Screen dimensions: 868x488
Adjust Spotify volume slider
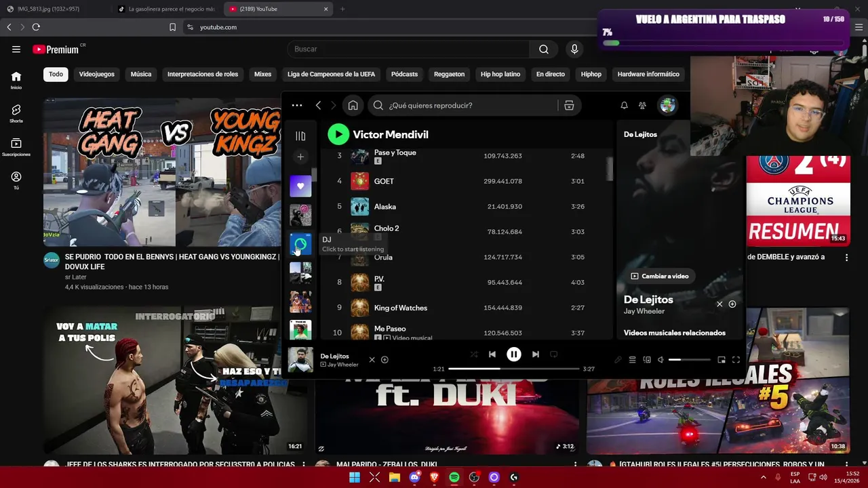(x=690, y=360)
